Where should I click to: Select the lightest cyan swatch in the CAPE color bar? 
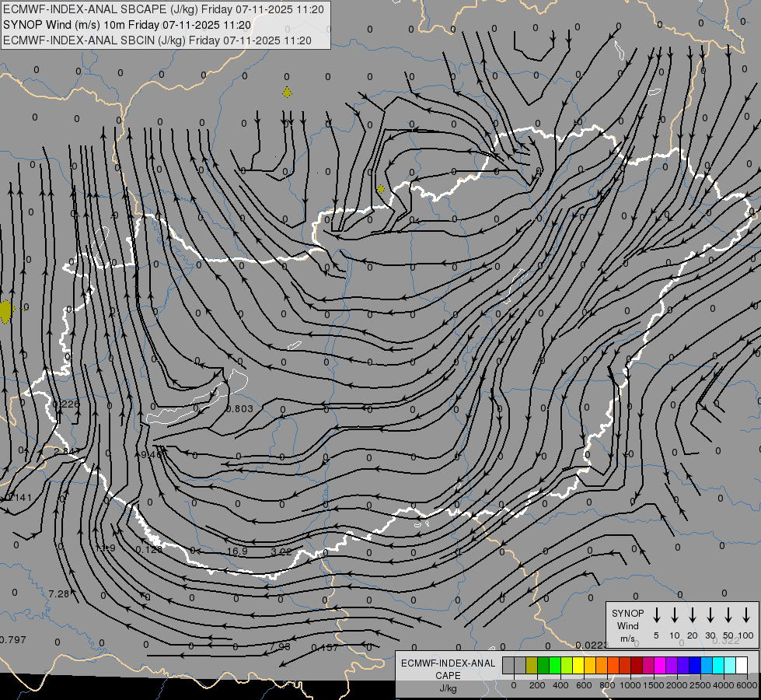coord(730,665)
